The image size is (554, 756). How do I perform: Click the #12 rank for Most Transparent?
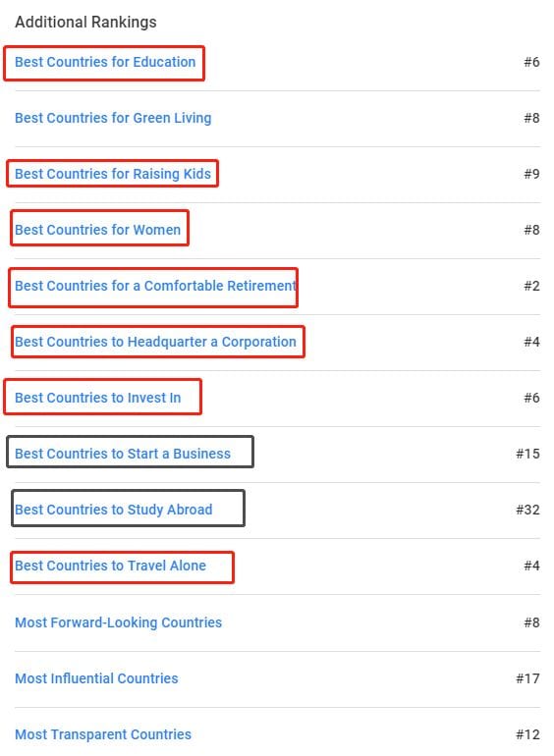click(x=527, y=734)
